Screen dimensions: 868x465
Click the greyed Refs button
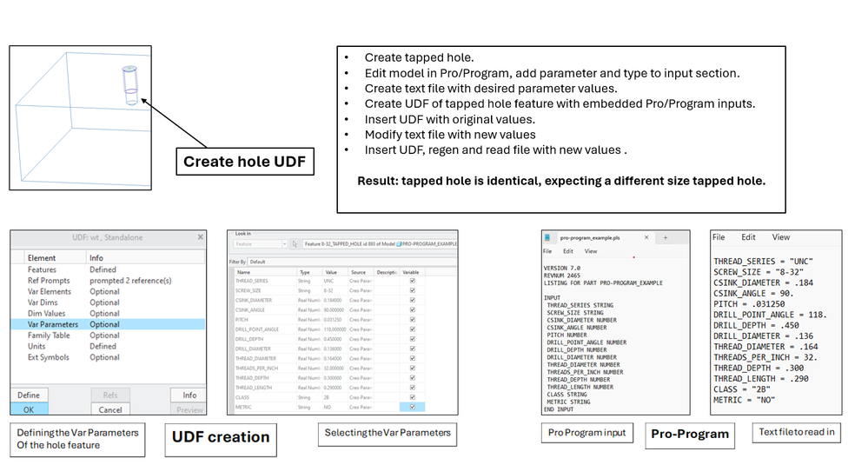110,395
